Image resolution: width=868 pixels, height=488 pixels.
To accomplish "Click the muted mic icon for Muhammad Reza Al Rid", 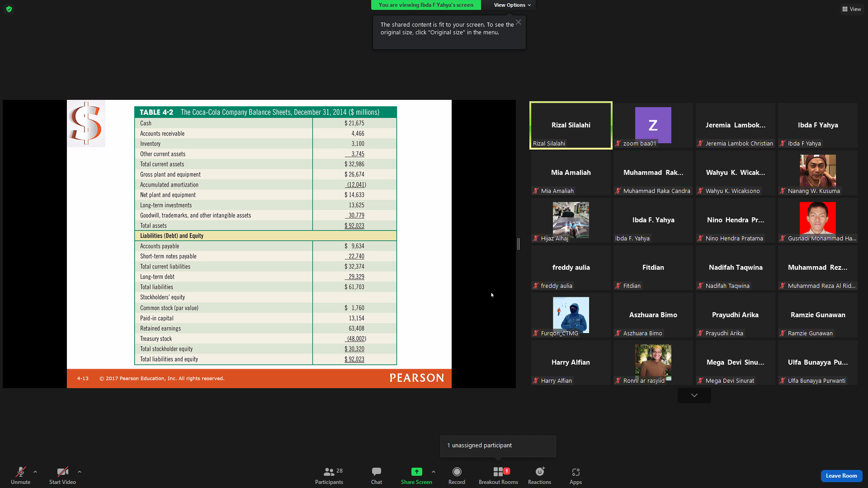I will (x=783, y=286).
